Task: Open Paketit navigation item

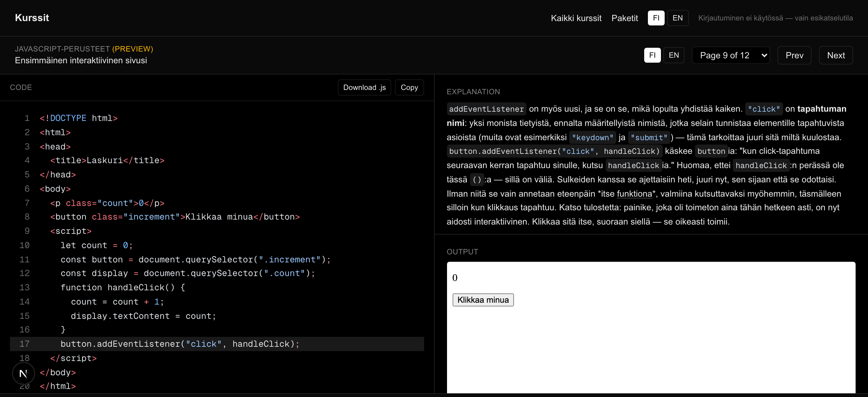Action: pyautogui.click(x=624, y=18)
